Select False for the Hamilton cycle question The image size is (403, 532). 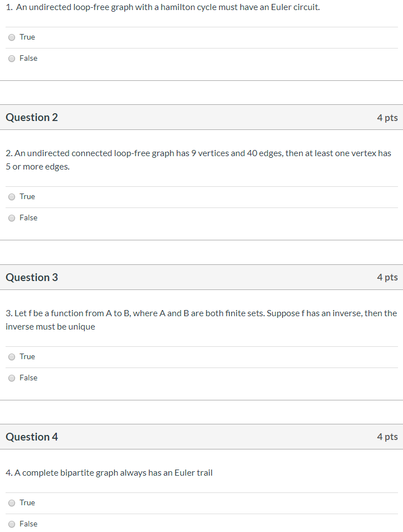[12, 59]
